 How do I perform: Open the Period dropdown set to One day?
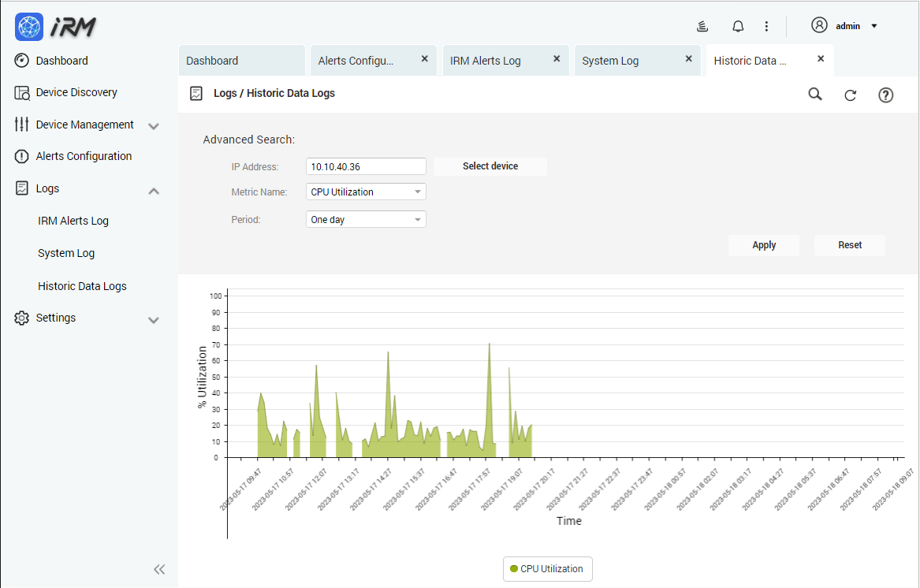pyautogui.click(x=365, y=219)
